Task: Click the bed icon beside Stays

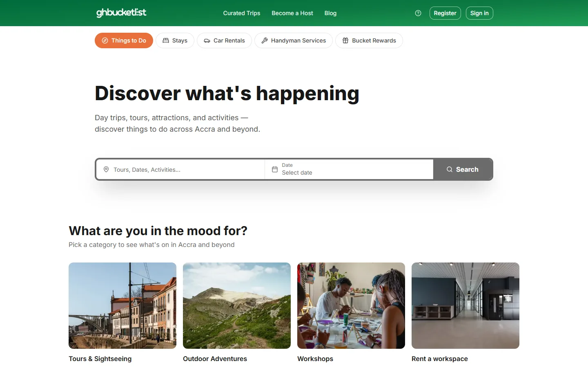Action: pos(166,40)
